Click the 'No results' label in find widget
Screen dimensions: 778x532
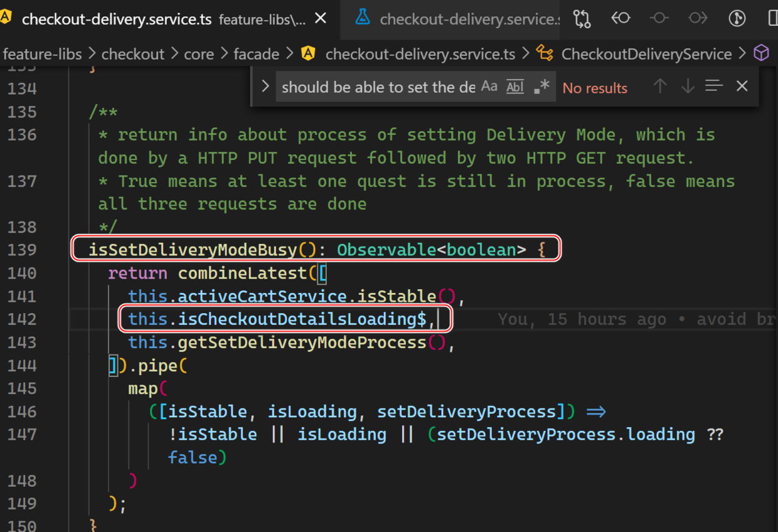[x=595, y=88]
